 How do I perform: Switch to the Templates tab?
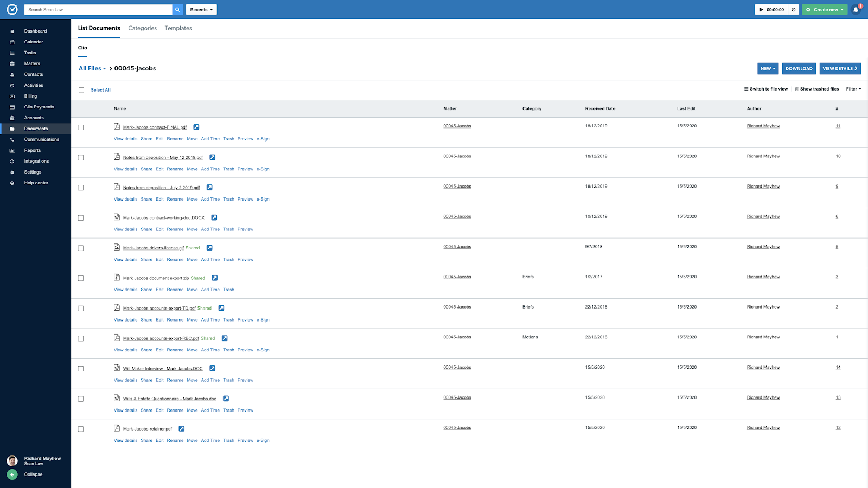[178, 28]
